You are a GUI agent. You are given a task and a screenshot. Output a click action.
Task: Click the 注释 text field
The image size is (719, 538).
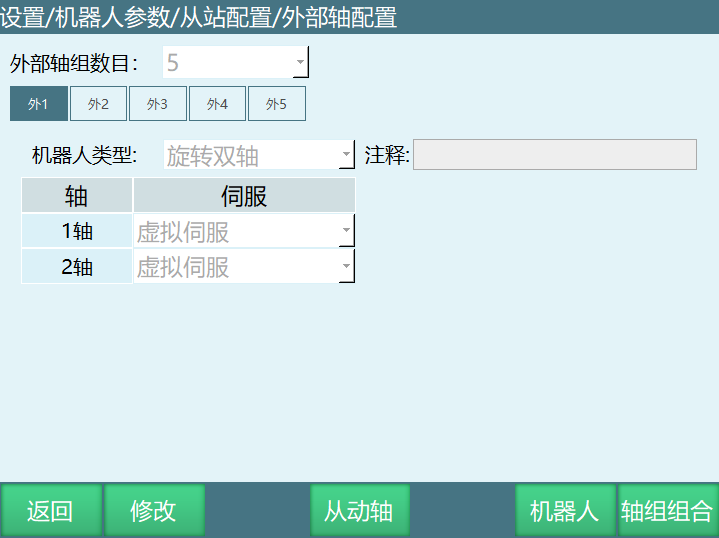pos(554,155)
